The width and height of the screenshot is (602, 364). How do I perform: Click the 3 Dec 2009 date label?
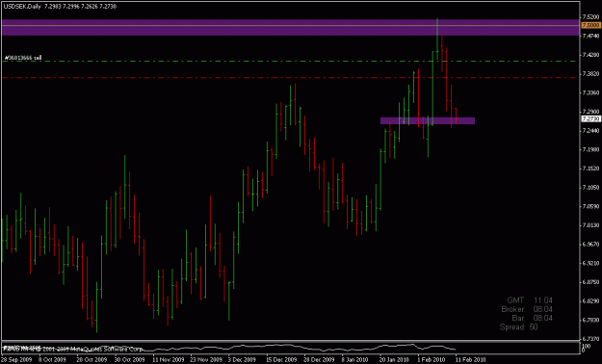[x=243, y=360]
